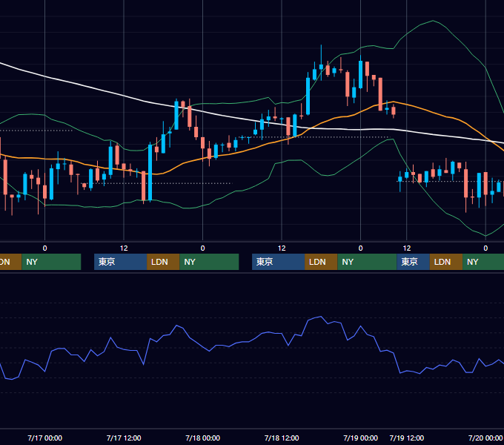The height and width of the screenshot is (445, 504).
Task: Select the NY session block spanning 7/17 00:00
Action: pos(51,262)
